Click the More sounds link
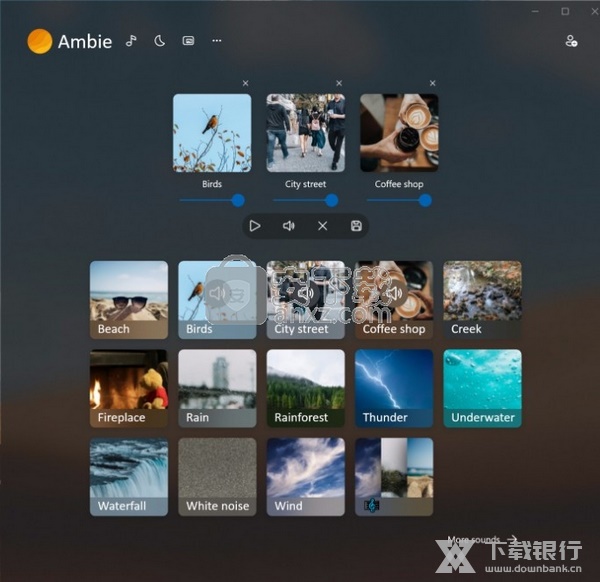 tap(483, 539)
